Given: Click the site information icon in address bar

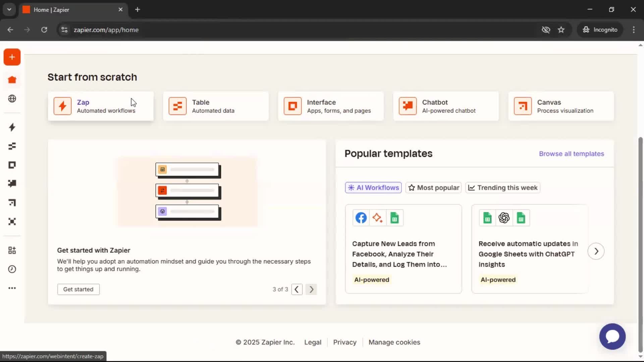Looking at the screenshot, I should coord(64,30).
